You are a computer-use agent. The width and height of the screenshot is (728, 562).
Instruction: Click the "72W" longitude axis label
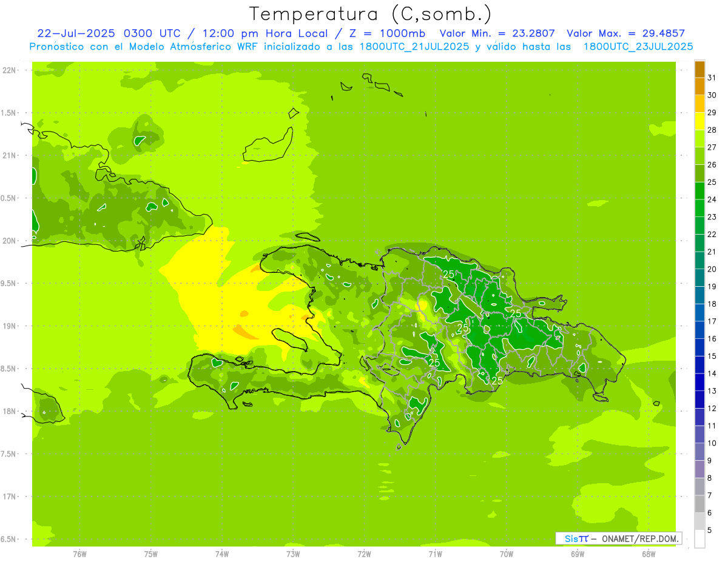point(365,554)
